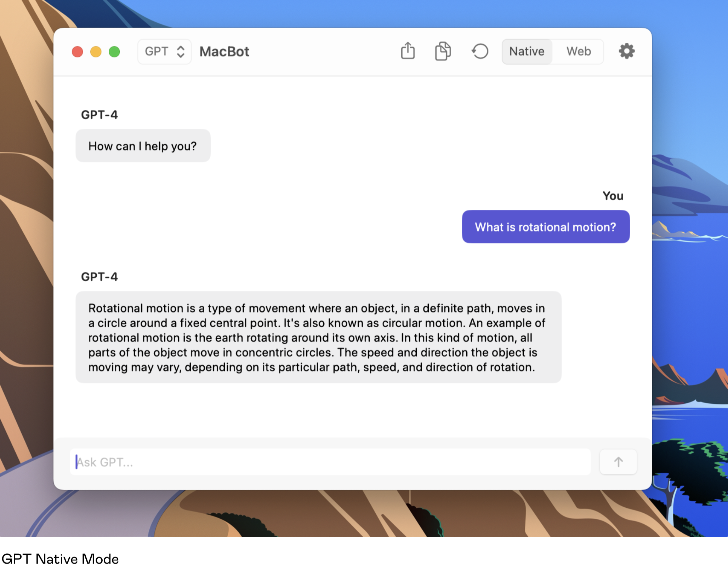
Task: Click the 'How can I help you?' bubble
Action: [x=143, y=146]
